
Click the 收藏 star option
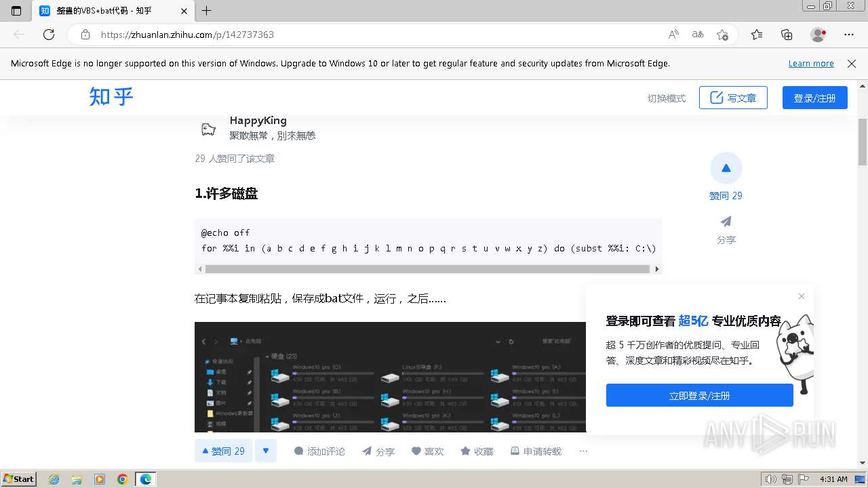click(477, 451)
